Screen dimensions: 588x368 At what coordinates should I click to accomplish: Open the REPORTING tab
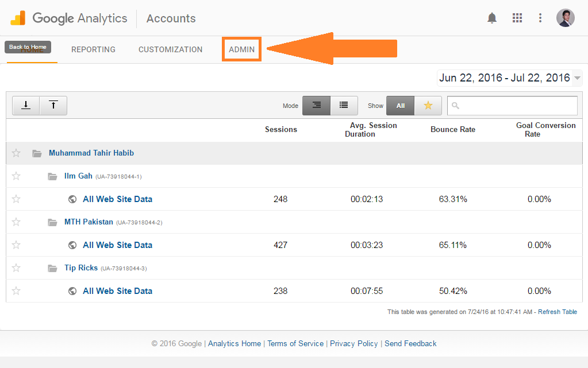(x=93, y=49)
